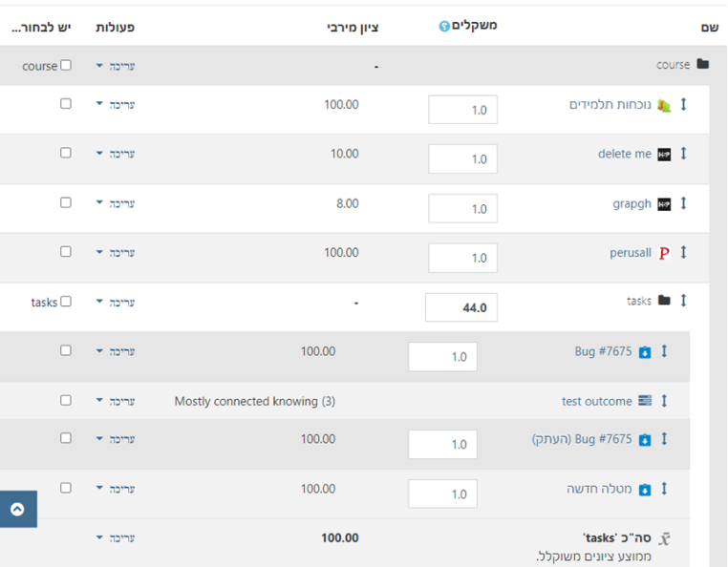Viewport: 728px width, 567px height.
Task: Toggle the course select-all checkbox
Action: [x=66, y=66]
